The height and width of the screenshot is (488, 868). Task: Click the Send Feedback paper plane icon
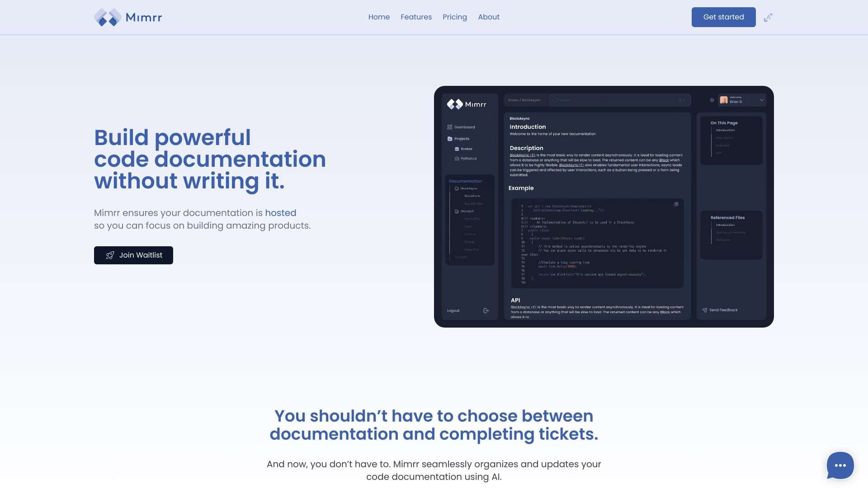click(x=704, y=310)
